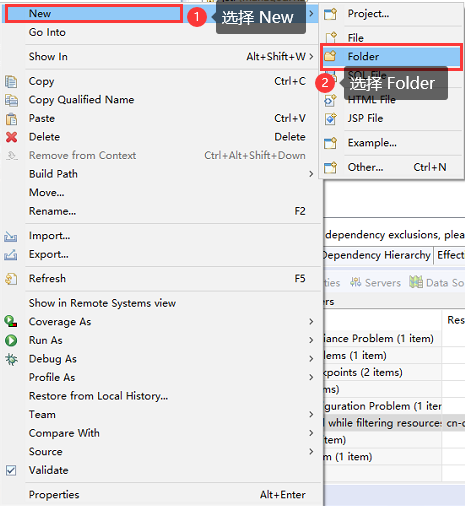Click the Refresh icon

(11, 279)
